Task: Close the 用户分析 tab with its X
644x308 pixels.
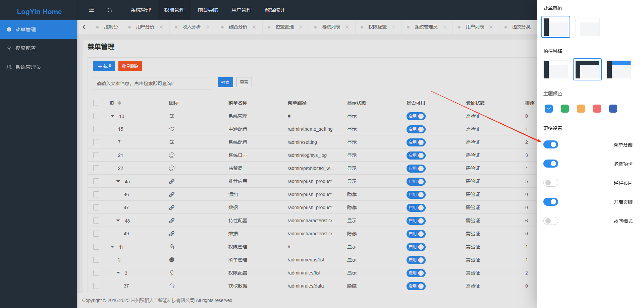Action: pyautogui.click(x=161, y=27)
